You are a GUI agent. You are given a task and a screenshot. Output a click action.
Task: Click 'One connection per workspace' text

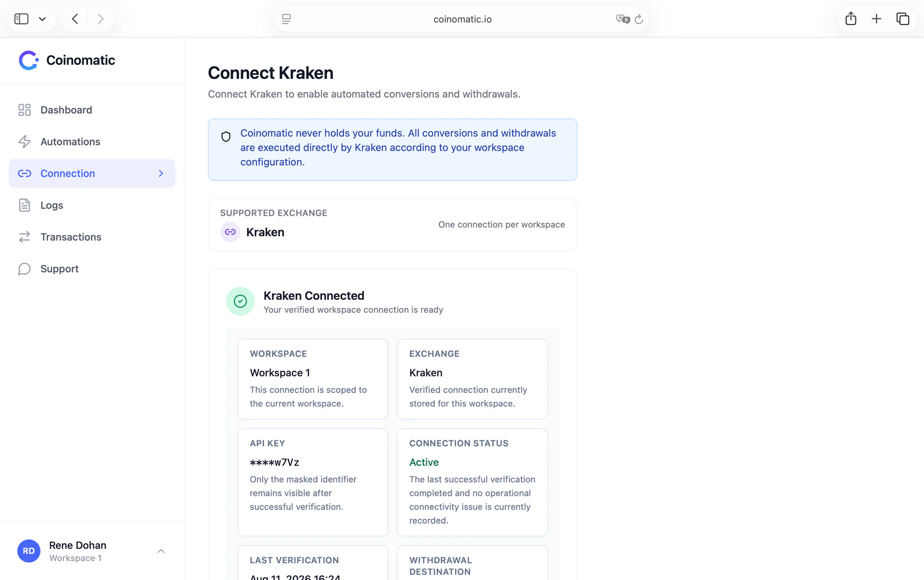click(501, 224)
